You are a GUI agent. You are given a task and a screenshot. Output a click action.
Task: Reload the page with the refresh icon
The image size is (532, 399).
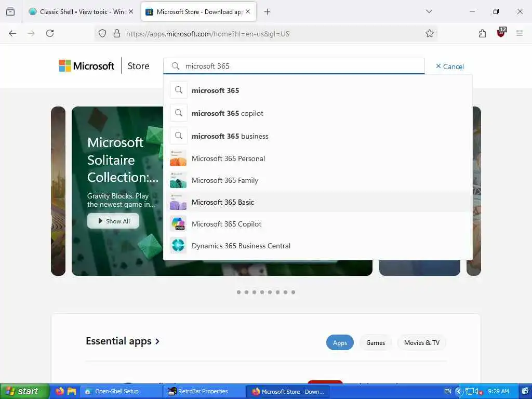coord(50,33)
